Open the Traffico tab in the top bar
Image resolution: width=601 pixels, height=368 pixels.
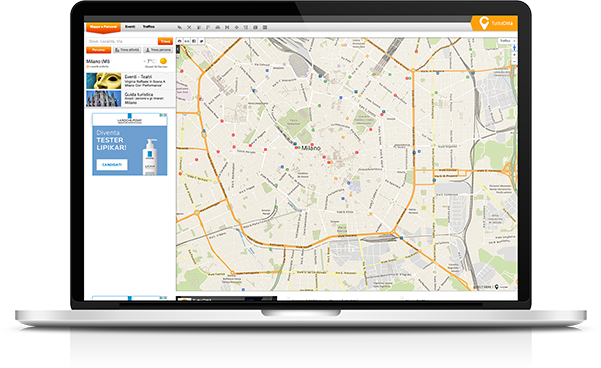click(x=149, y=27)
